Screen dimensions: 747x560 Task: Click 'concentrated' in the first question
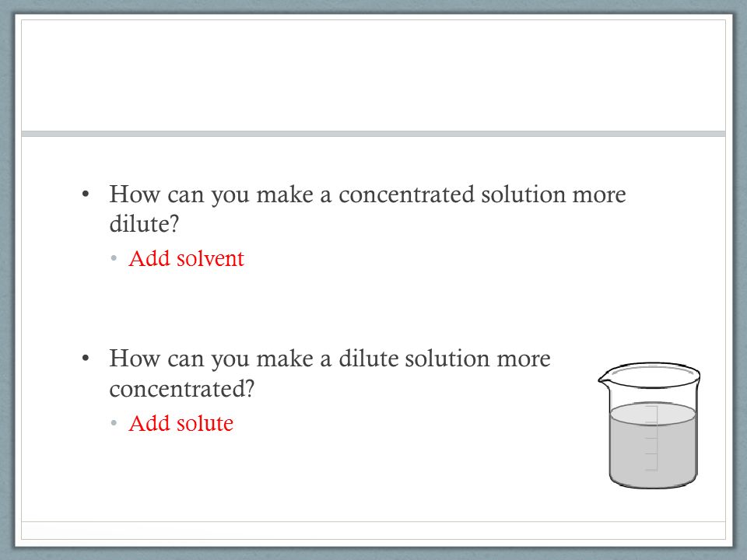[x=406, y=194]
